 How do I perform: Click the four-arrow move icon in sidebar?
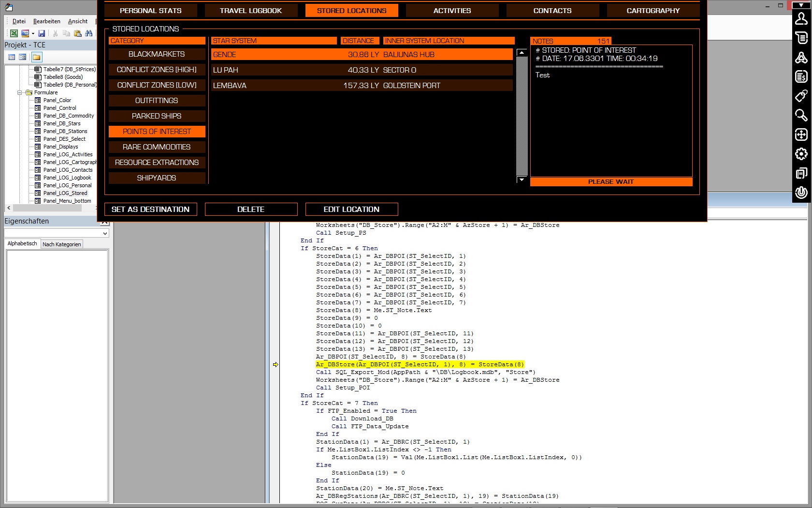801,134
